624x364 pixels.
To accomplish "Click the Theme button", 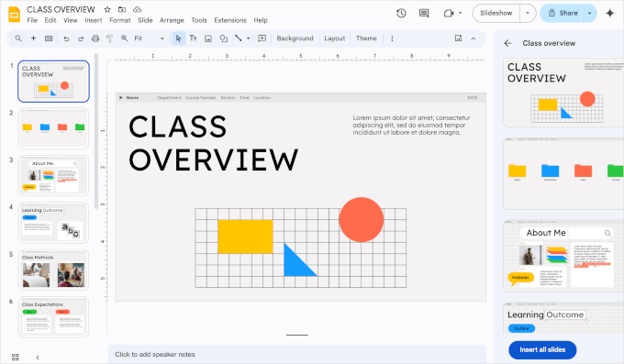I will click(366, 39).
